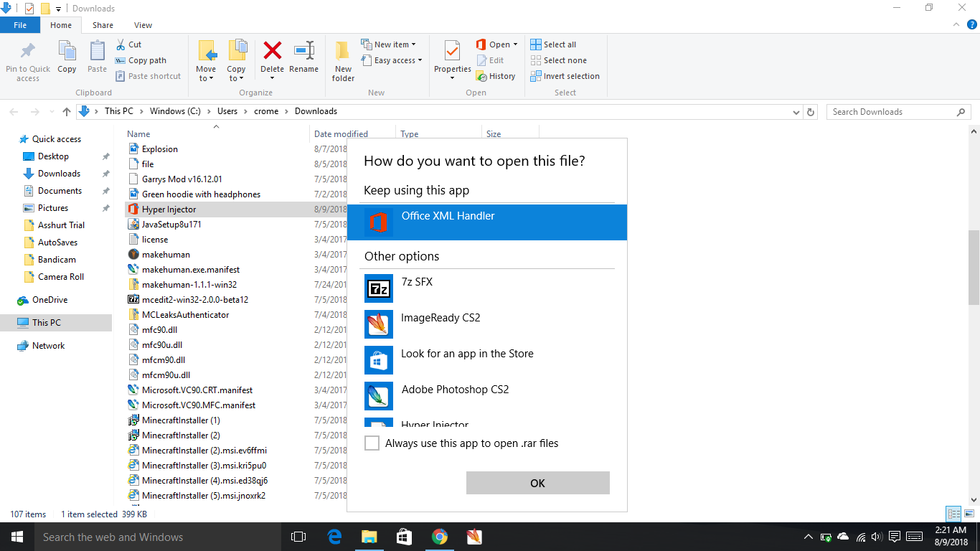Image resolution: width=980 pixels, height=551 pixels.
Task: Click the History command in the Open group
Action: click(496, 76)
